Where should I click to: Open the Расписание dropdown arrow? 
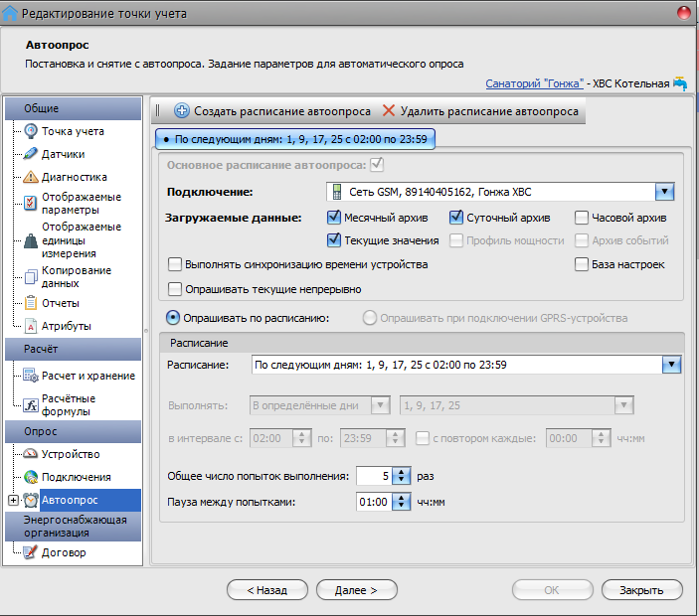coord(671,365)
